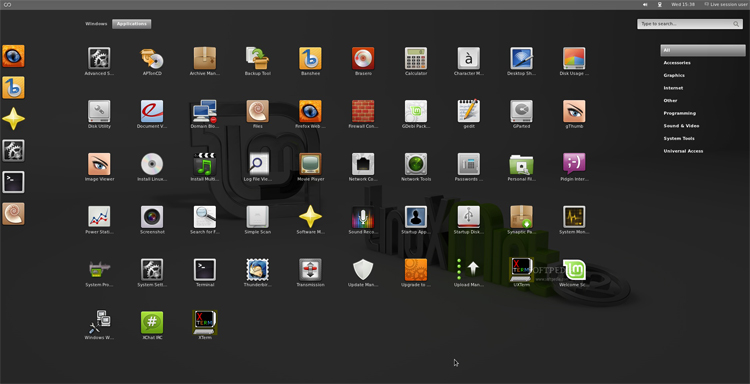The width and height of the screenshot is (750, 384).
Task: Launch Brasero disc burner
Action: (x=363, y=58)
